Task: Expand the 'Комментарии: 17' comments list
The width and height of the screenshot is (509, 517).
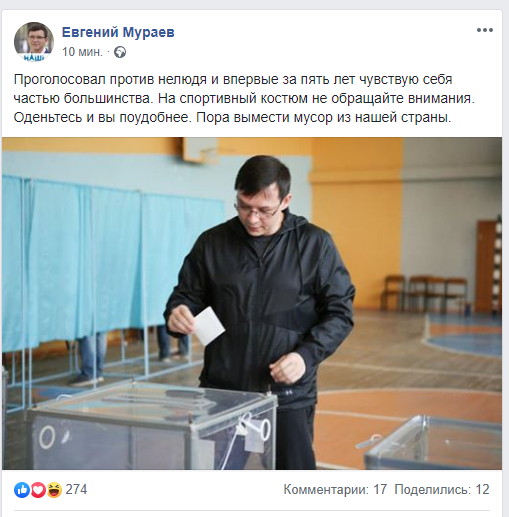Action: pyautogui.click(x=335, y=490)
